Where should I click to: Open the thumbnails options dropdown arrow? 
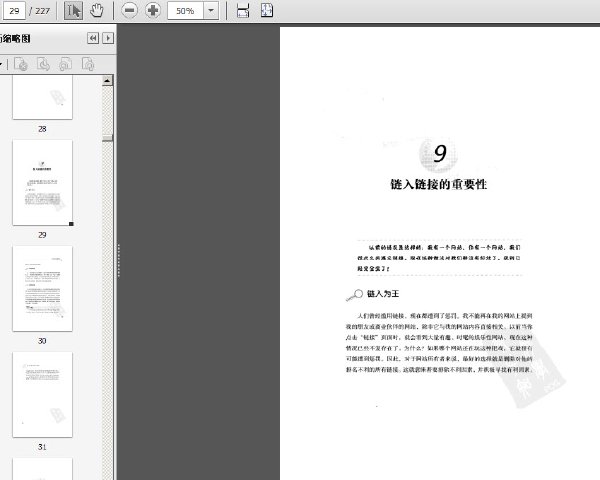point(2,64)
